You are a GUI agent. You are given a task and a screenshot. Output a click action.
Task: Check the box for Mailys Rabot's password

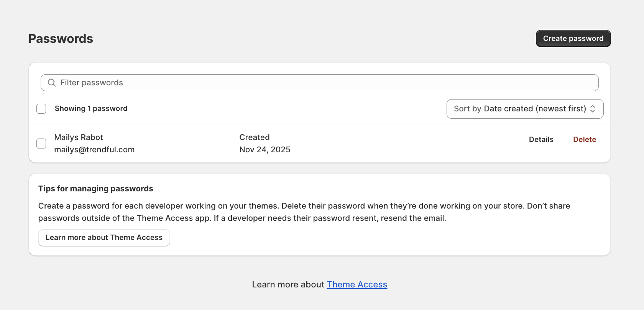[x=41, y=144]
